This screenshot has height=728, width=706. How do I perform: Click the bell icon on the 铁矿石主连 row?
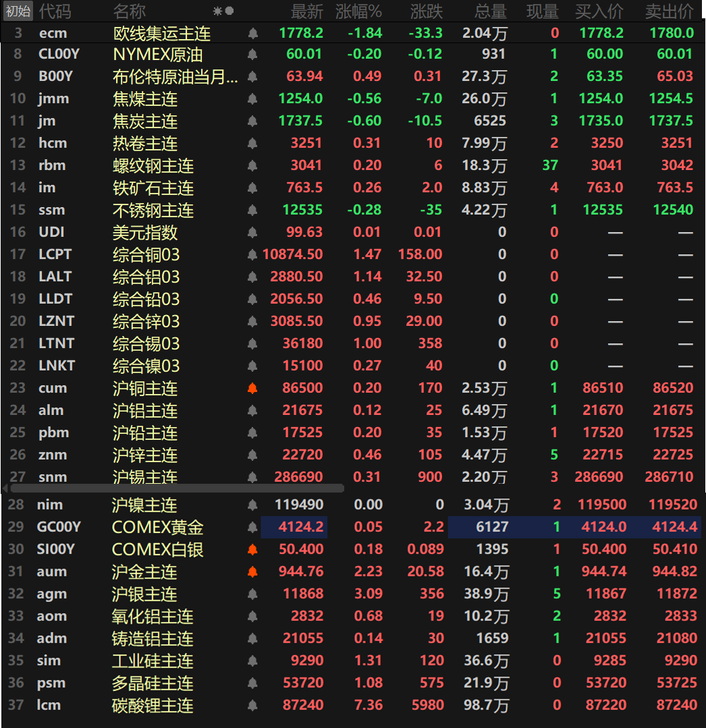(252, 188)
